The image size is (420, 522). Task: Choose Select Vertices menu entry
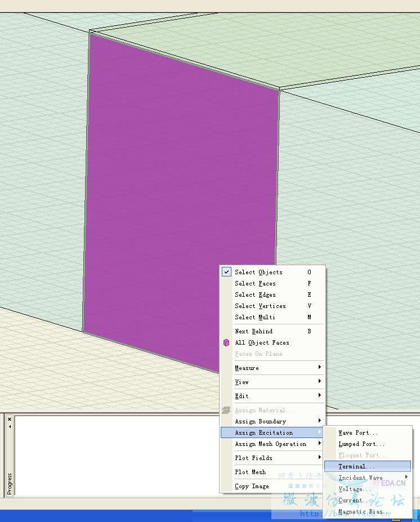coord(272,306)
